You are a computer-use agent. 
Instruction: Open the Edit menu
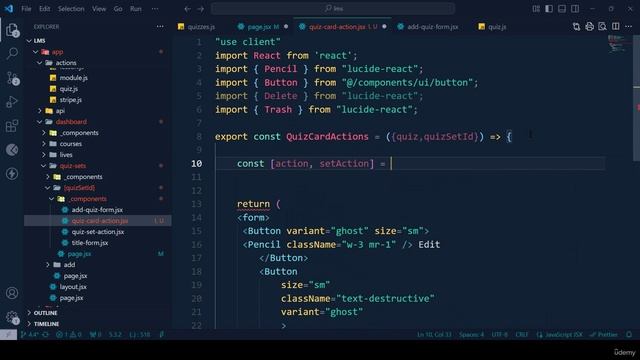pyautogui.click(x=44, y=9)
